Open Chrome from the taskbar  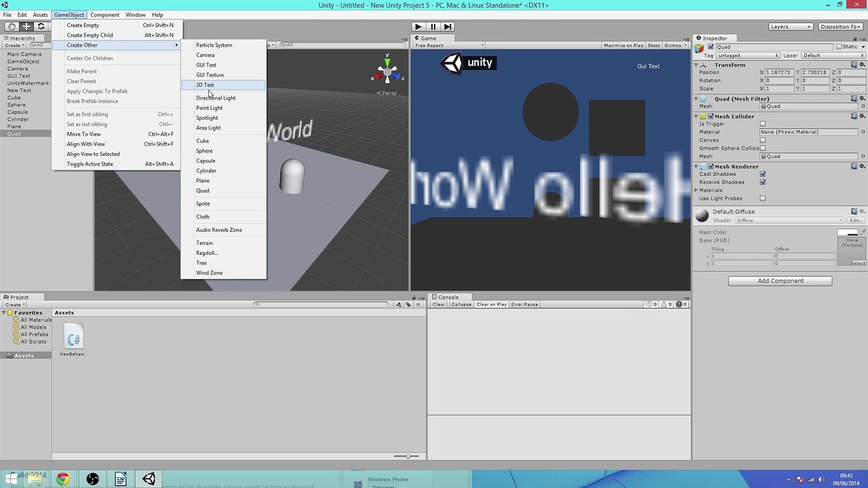click(x=63, y=479)
